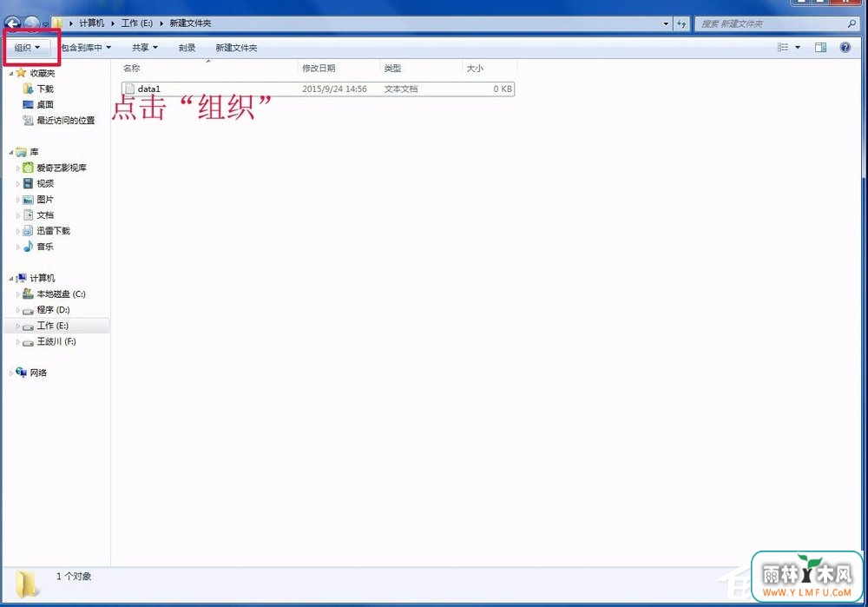Image resolution: width=868 pixels, height=607 pixels.
Task: Sort by 修改日期 column header
Action: tap(339, 68)
